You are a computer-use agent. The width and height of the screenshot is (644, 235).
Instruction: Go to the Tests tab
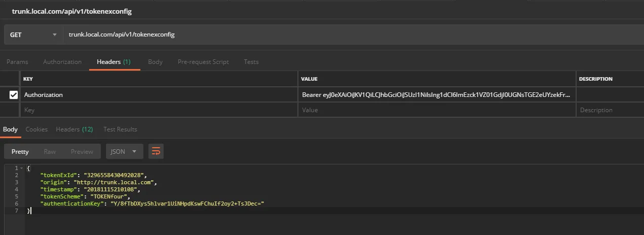(x=251, y=62)
